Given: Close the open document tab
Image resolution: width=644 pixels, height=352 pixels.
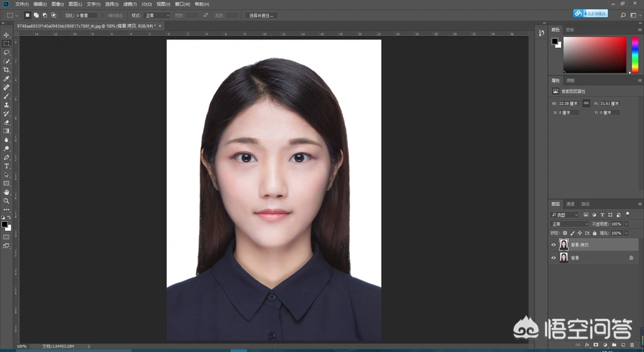Looking at the screenshot, I should (x=160, y=26).
